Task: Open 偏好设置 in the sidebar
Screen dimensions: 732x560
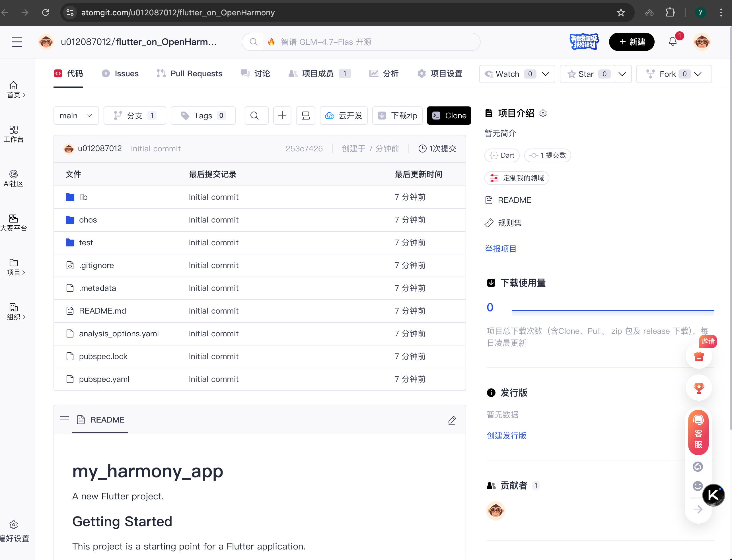Action: click(x=14, y=531)
